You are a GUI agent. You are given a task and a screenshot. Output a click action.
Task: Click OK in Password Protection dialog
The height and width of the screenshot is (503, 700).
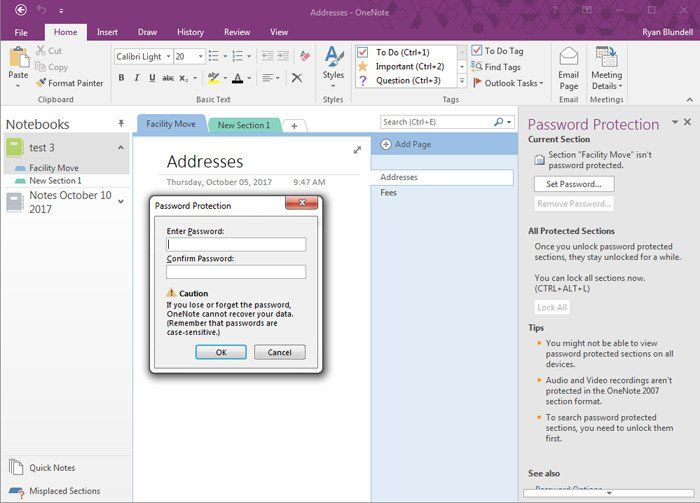(221, 352)
